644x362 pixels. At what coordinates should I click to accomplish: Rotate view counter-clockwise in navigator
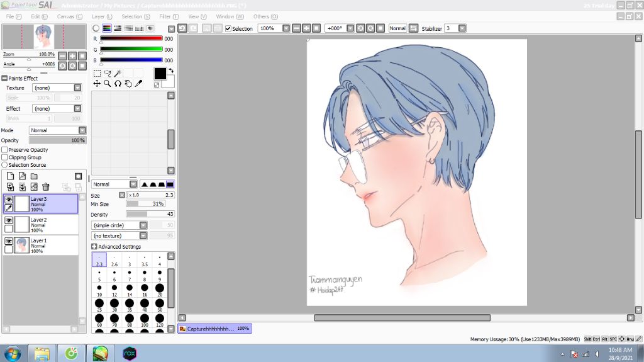point(62,66)
